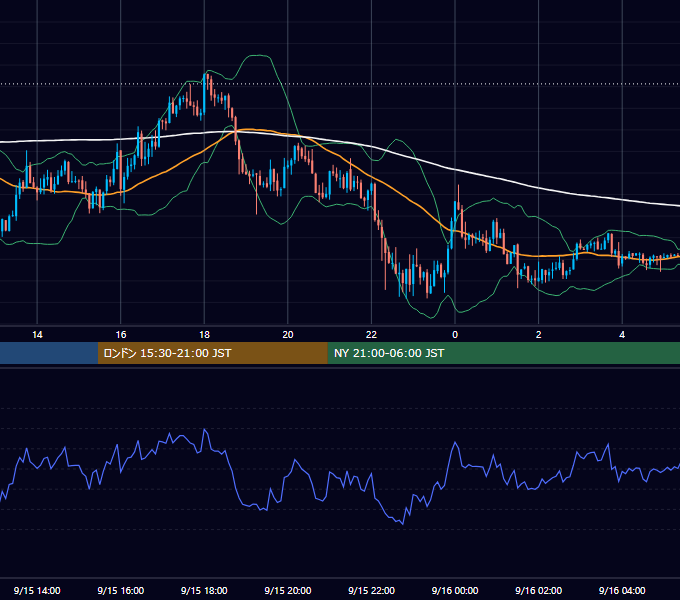Click the 9/15 22:00 date label
Screen dimensions: 680x600
pos(371,590)
